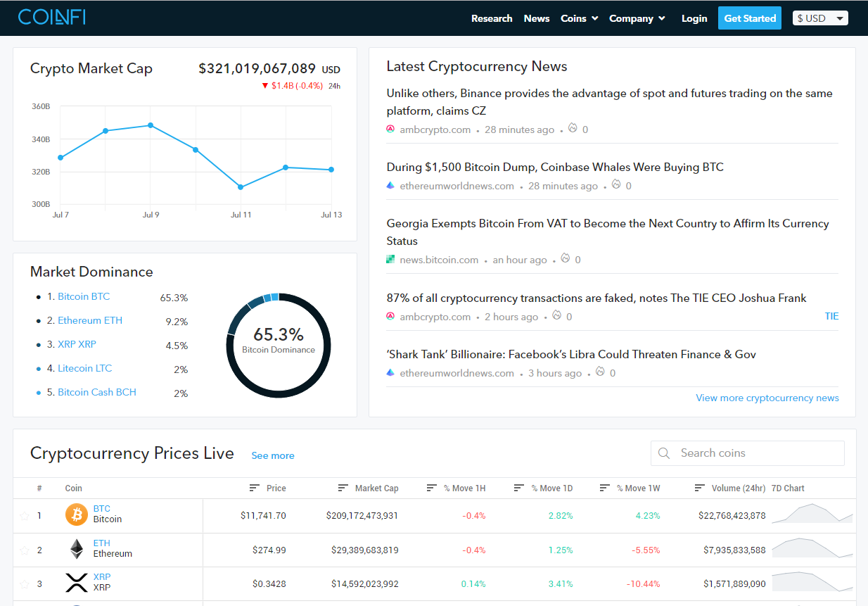
Task: Click the CoinFi logo
Action: 52,18
